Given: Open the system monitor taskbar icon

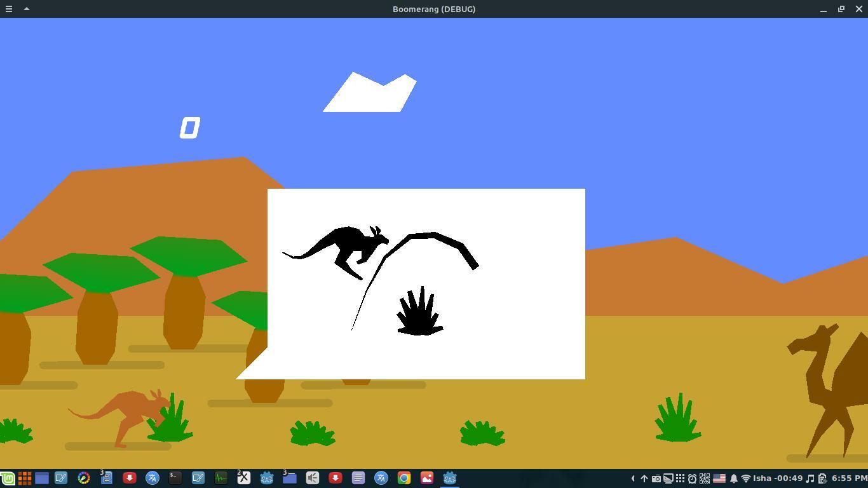Looking at the screenshot, I should coord(220,478).
